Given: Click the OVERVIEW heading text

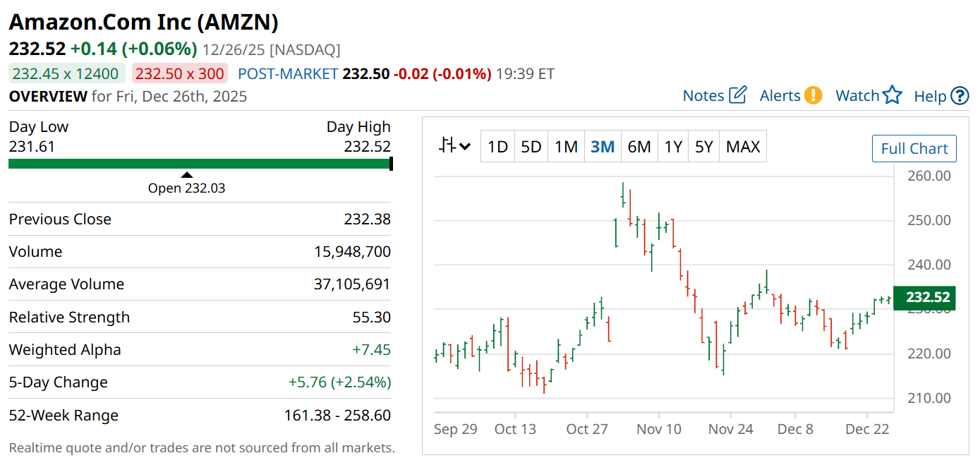Looking at the screenshot, I should point(48,96).
